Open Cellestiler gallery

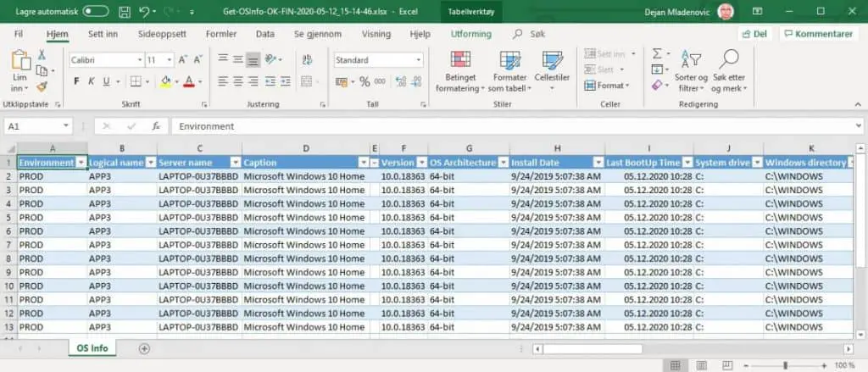click(x=552, y=71)
